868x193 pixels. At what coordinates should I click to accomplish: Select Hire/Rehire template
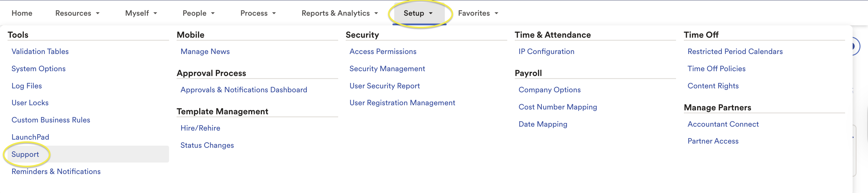pos(200,128)
